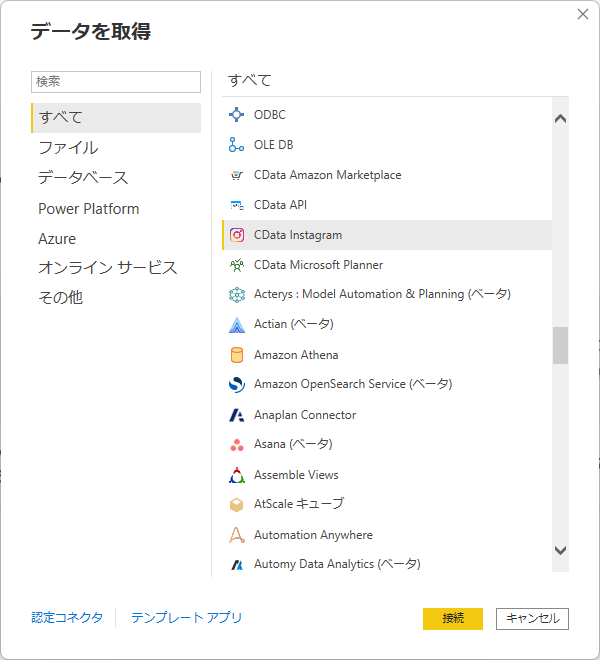Open the 認定コネクタ link
Image resolution: width=600 pixels, height=660 pixels.
(x=67, y=618)
